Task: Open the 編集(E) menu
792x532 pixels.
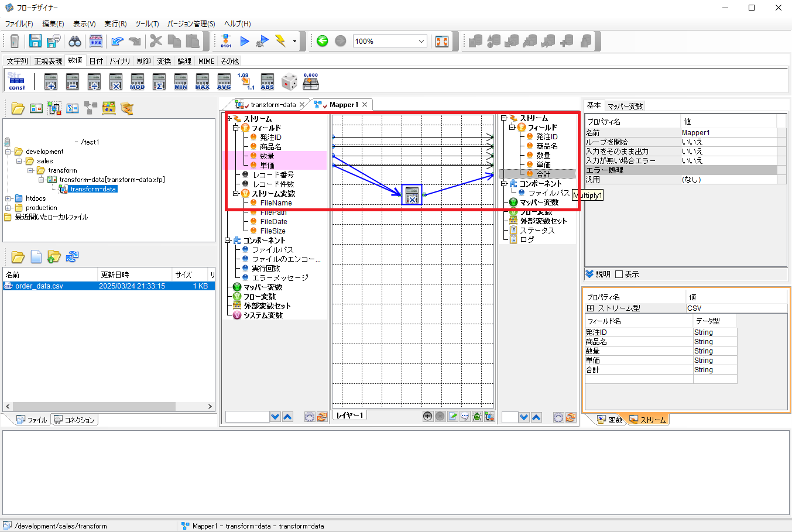Action: (53, 24)
